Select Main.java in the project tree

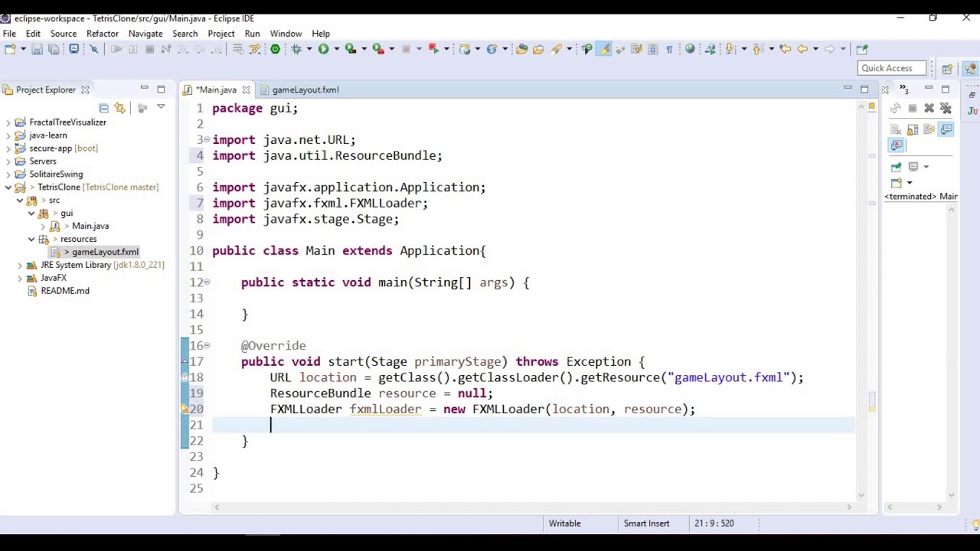tap(90, 226)
